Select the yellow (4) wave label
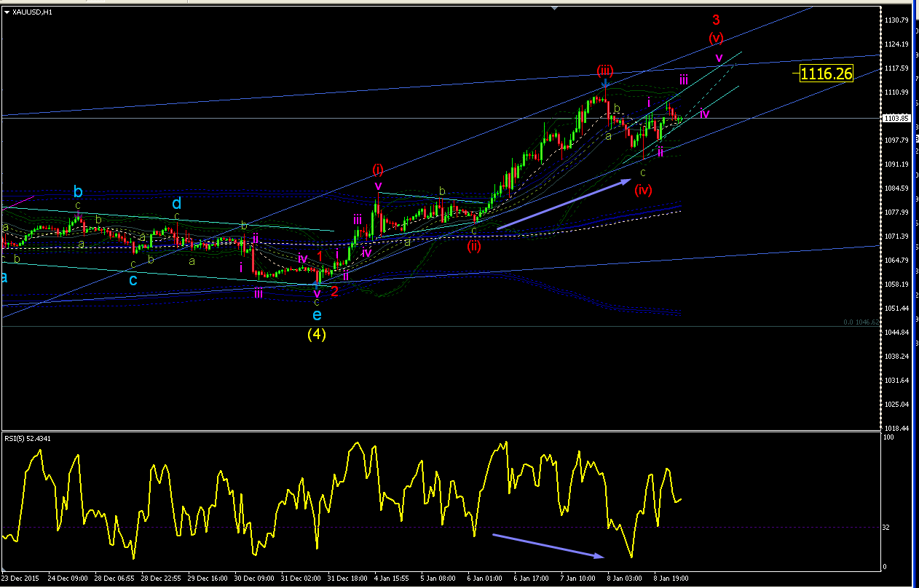The width and height of the screenshot is (919, 588). pos(316,335)
